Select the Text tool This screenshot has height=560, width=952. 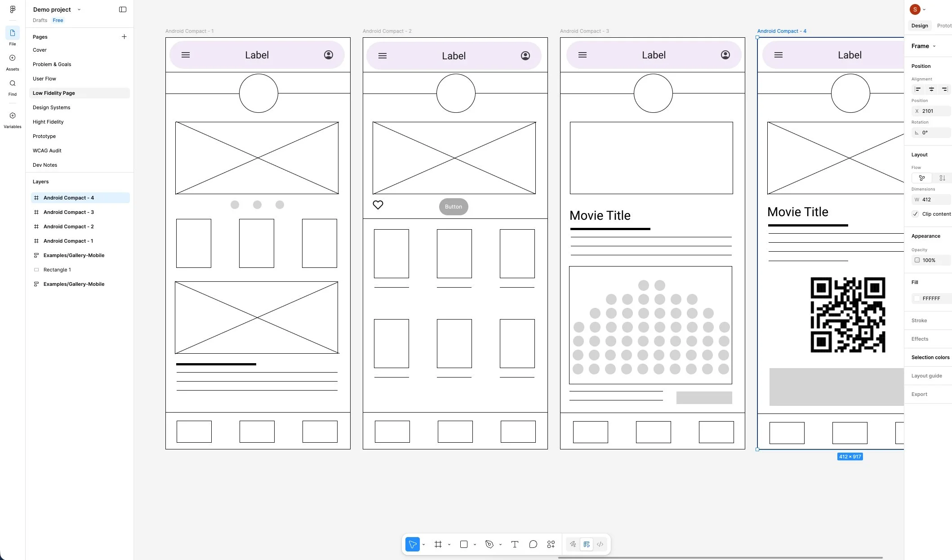tap(515, 544)
